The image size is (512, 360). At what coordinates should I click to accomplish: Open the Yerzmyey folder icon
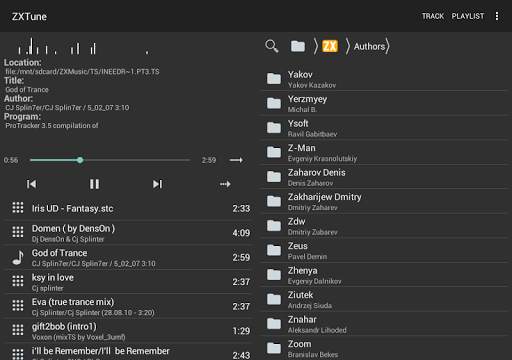point(274,103)
